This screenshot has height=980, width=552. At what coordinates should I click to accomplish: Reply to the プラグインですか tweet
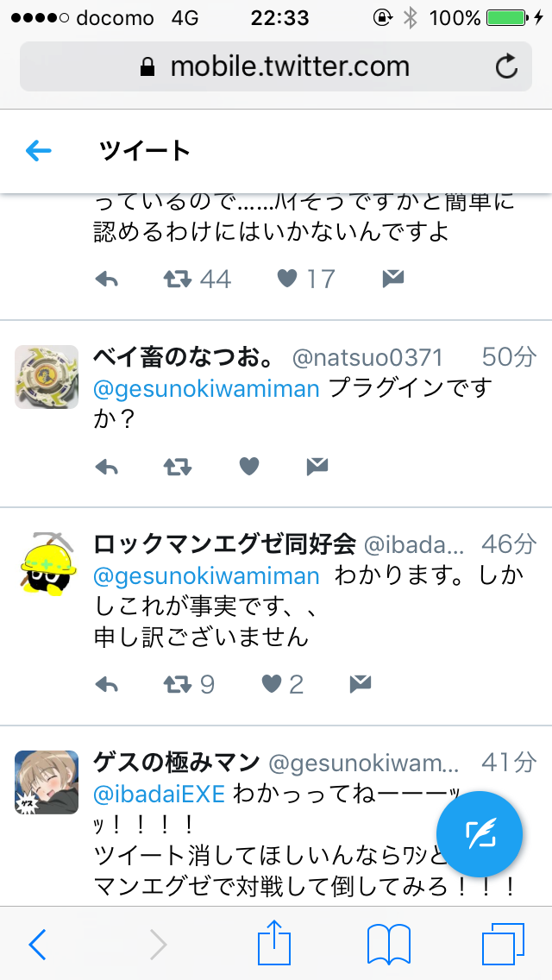[x=107, y=466]
